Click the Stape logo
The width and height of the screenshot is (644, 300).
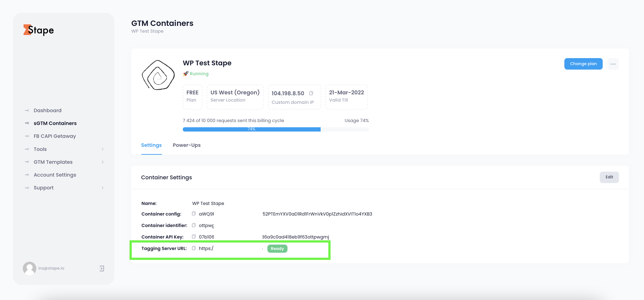(x=38, y=30)
